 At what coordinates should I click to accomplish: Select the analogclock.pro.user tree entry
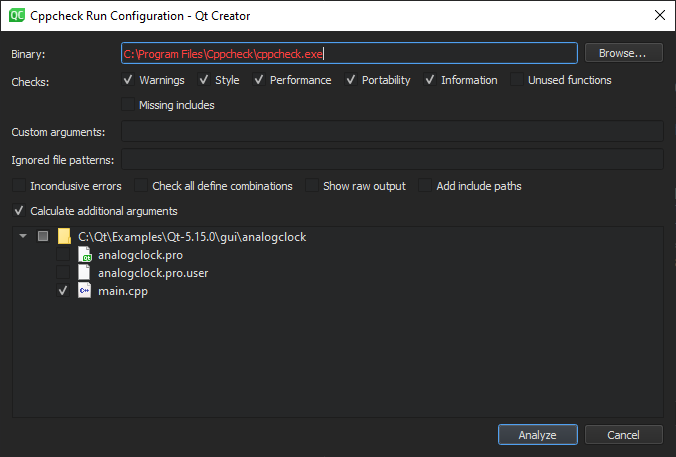tap(153, 273)
